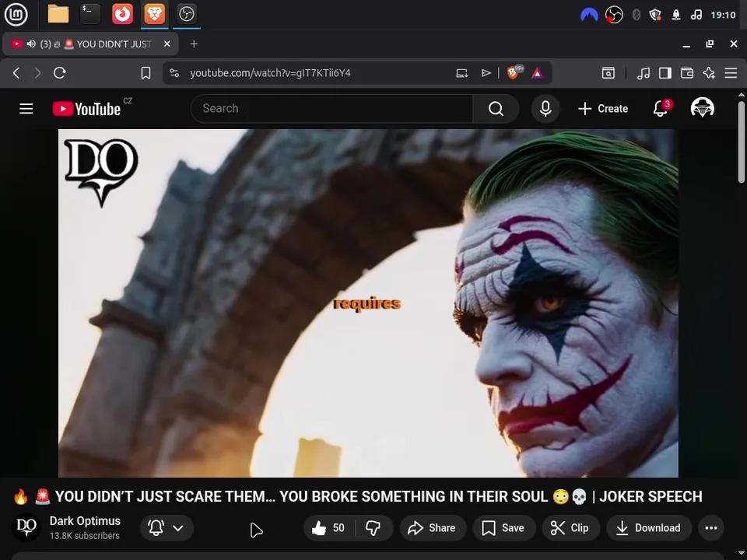Screen dimensions: 747x560
Task: Share this video
Action: tap(433, 527)
